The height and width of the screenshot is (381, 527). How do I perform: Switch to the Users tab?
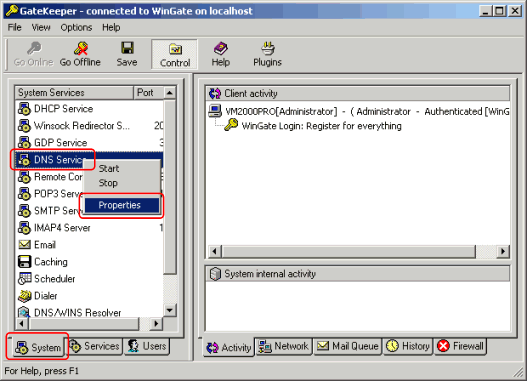point(147,346)
